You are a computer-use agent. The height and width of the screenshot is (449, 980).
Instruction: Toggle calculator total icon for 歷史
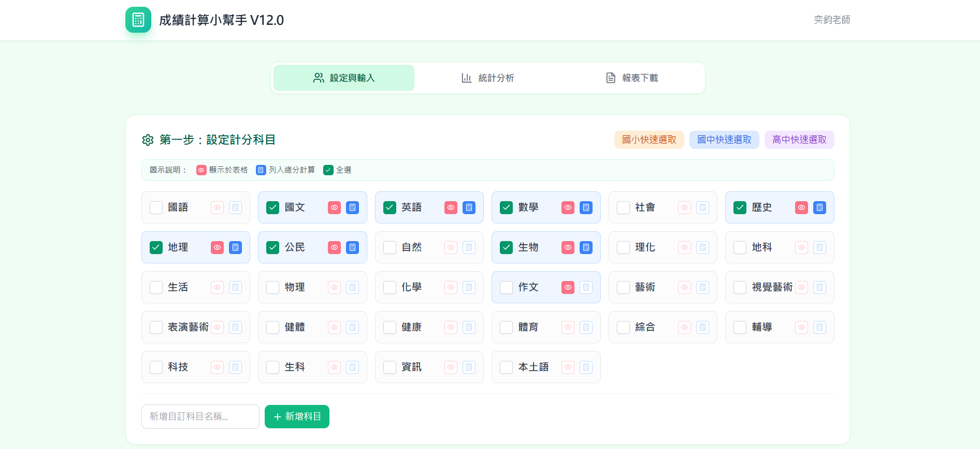tap(820, 207)
